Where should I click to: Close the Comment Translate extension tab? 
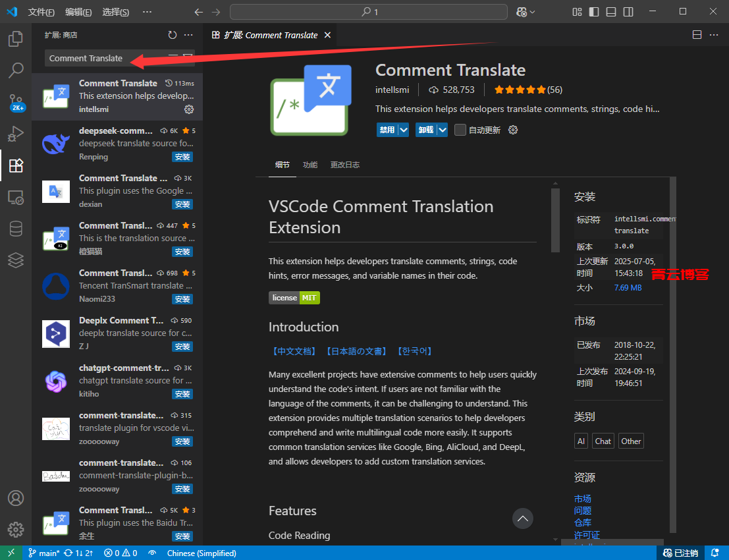click(x=327, y=35)
